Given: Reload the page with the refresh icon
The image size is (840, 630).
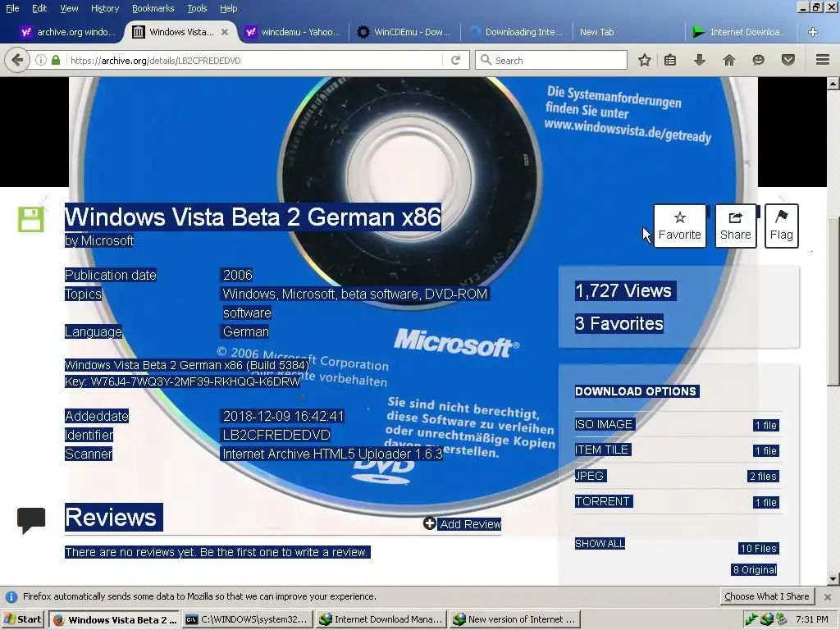Looking at the screenshot, I should coord(455,60).
